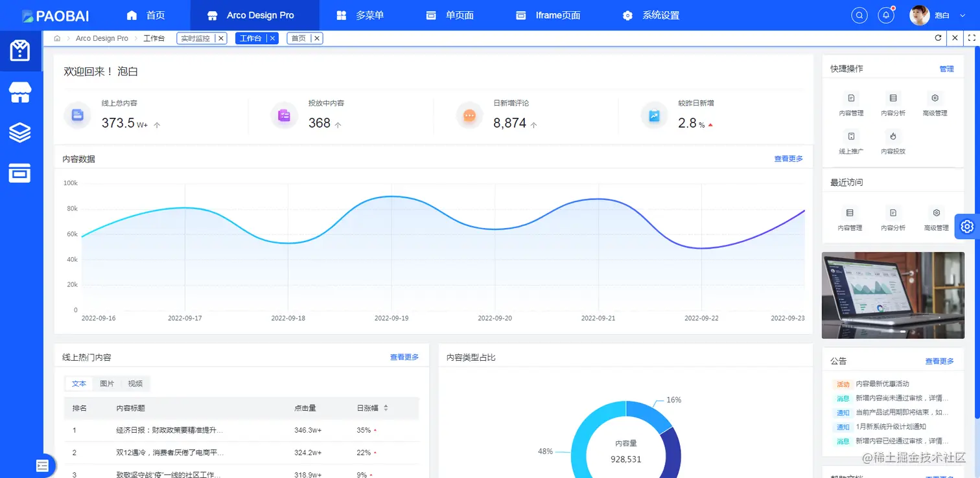Click 查看更多 link in 公告
The width and height of the screenshot is (980, 478).
tap(939, 361)
